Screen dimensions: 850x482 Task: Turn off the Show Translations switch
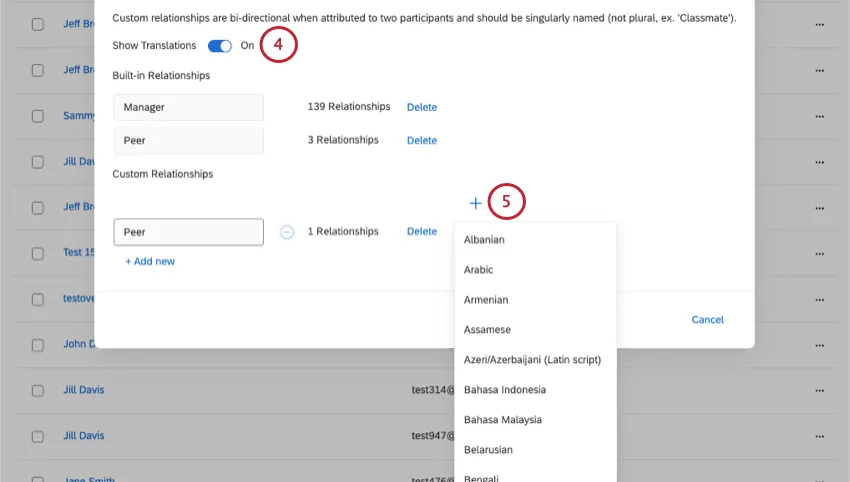click(220, 46)
